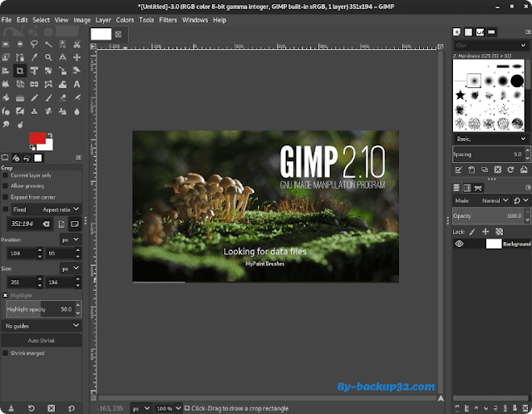Open the Layer menu
This screenshot has height=414, width=532.
(x=103, y=20)
